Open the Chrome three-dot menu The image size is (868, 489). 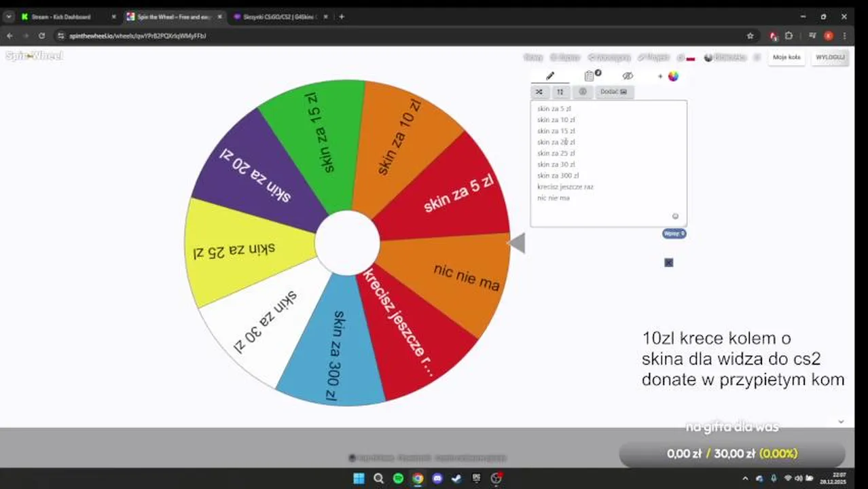[846, 35]
